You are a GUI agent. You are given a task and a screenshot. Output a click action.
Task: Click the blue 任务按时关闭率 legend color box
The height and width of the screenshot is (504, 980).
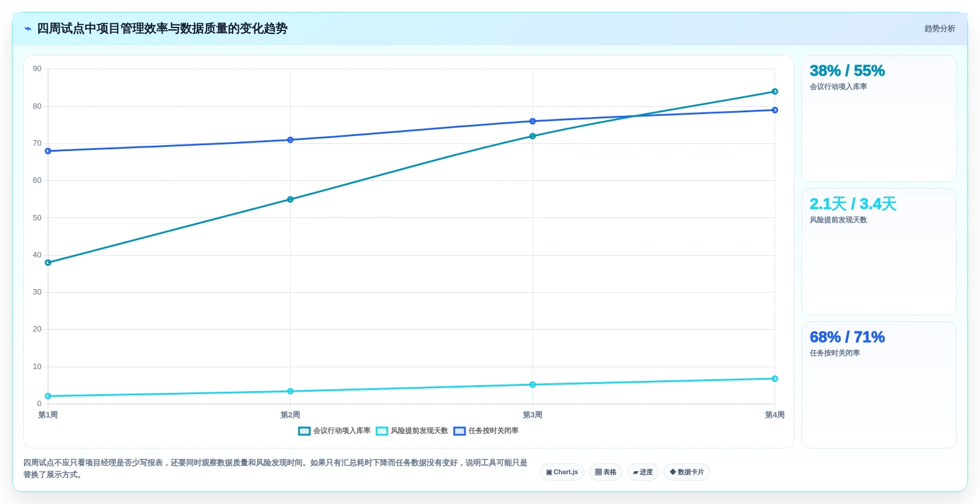point(460,431)
